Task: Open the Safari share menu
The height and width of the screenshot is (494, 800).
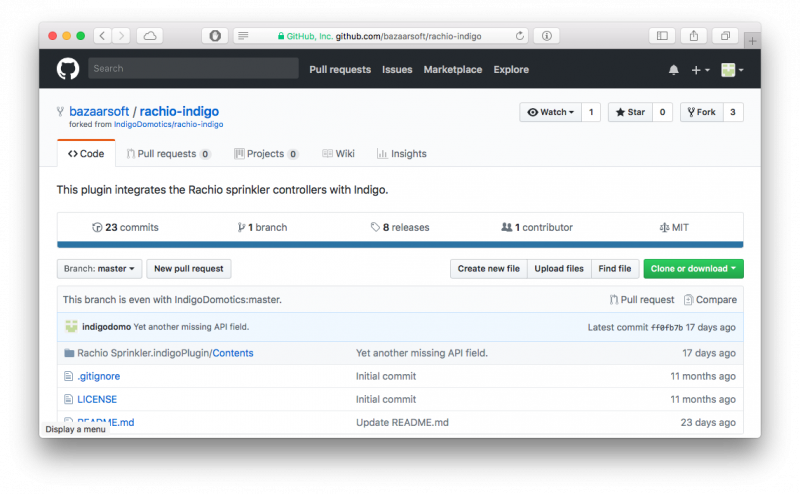Action: (694, 36)
